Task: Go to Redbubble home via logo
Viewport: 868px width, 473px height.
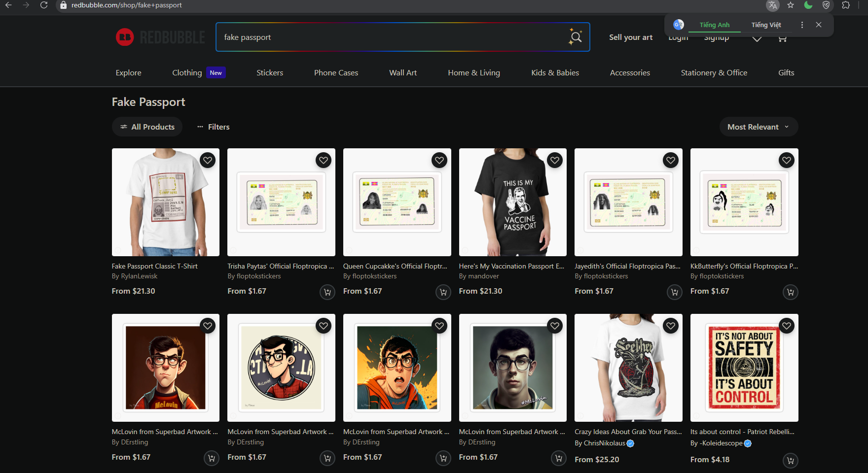Action: click(x=160, y=37)
